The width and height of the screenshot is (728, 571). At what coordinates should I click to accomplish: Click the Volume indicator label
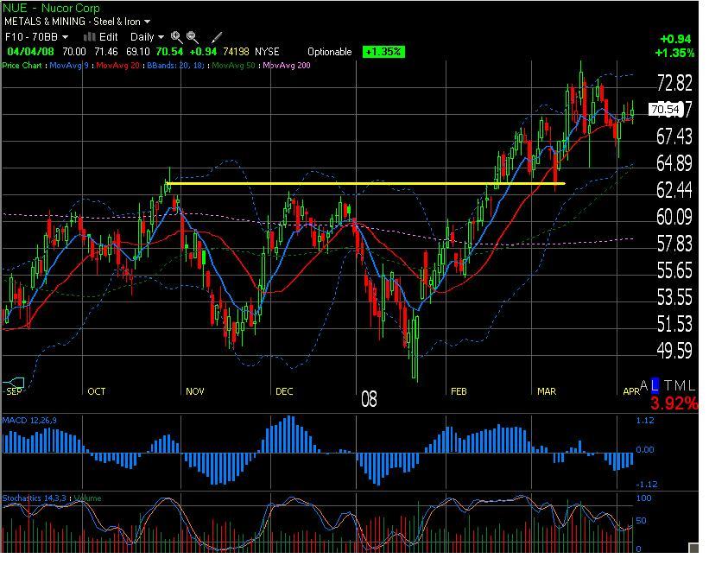(87, 498)
